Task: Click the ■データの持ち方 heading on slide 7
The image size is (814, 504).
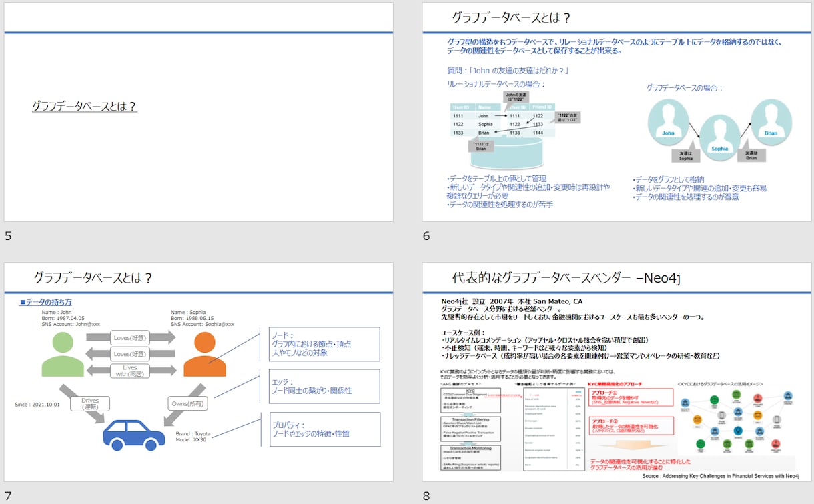Action: click(46, 302)
